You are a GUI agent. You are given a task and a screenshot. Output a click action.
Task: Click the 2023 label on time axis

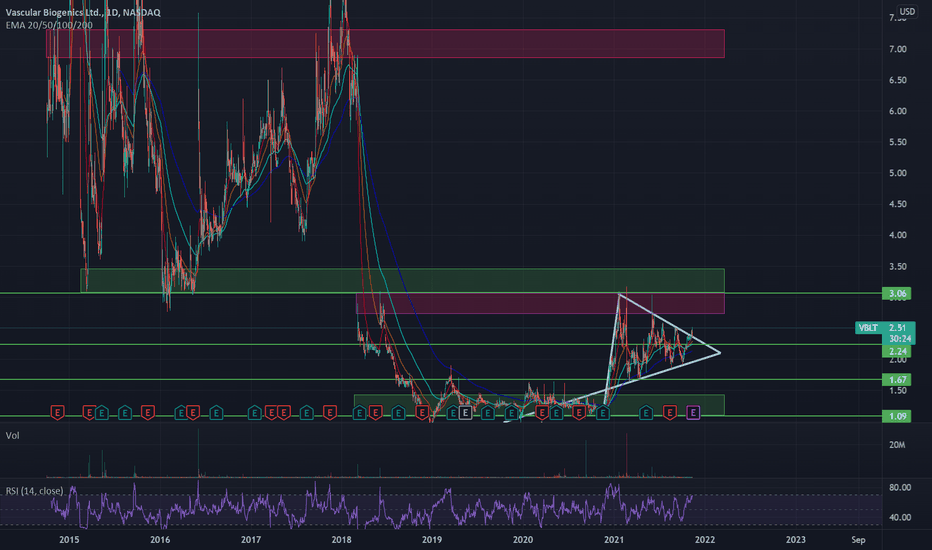tap(796, 539)
